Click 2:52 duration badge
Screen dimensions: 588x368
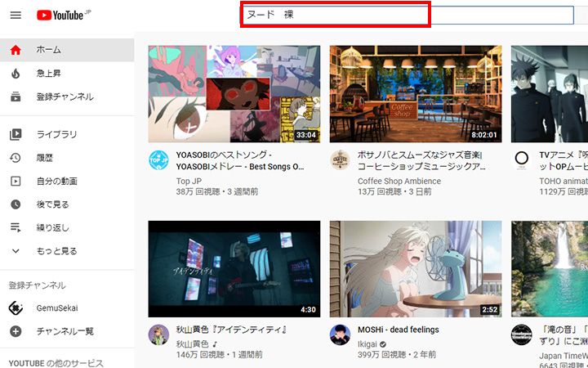tap(490, 310)
